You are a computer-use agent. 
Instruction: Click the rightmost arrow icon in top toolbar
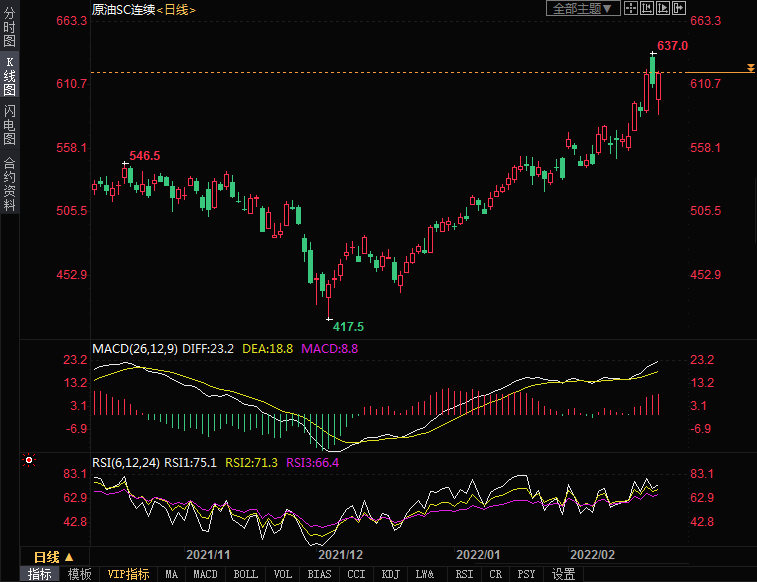click(x=679, y=9)
